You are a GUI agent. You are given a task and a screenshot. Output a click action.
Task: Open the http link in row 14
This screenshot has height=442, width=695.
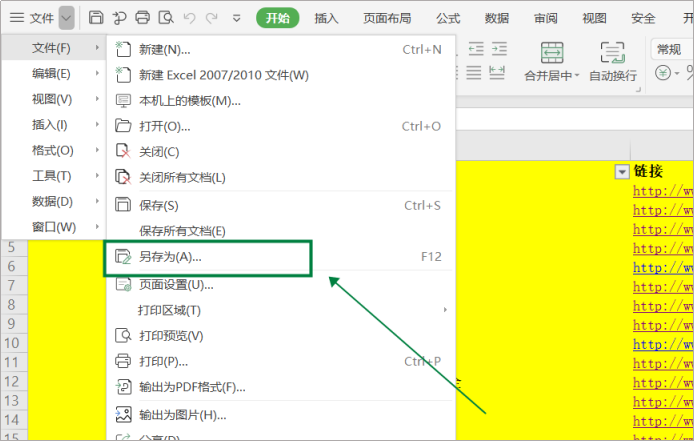tap(663, 421)
